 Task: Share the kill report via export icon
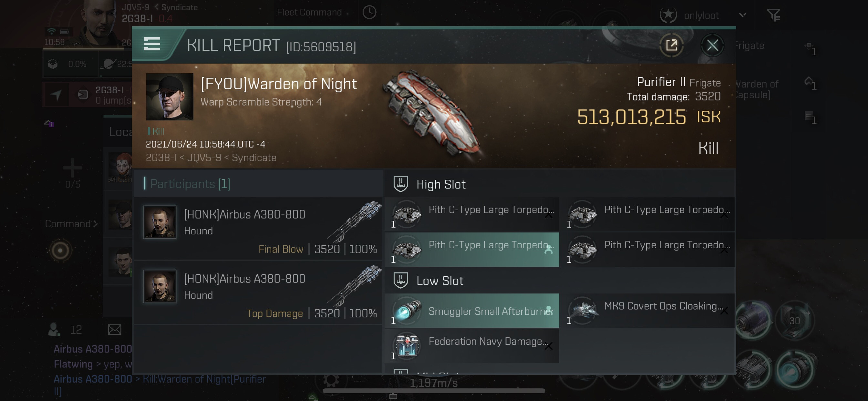click(x=671, y=45)
